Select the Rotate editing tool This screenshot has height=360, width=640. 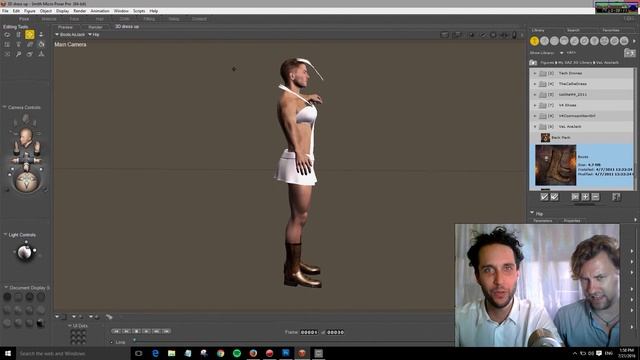(x=7, y=35)
